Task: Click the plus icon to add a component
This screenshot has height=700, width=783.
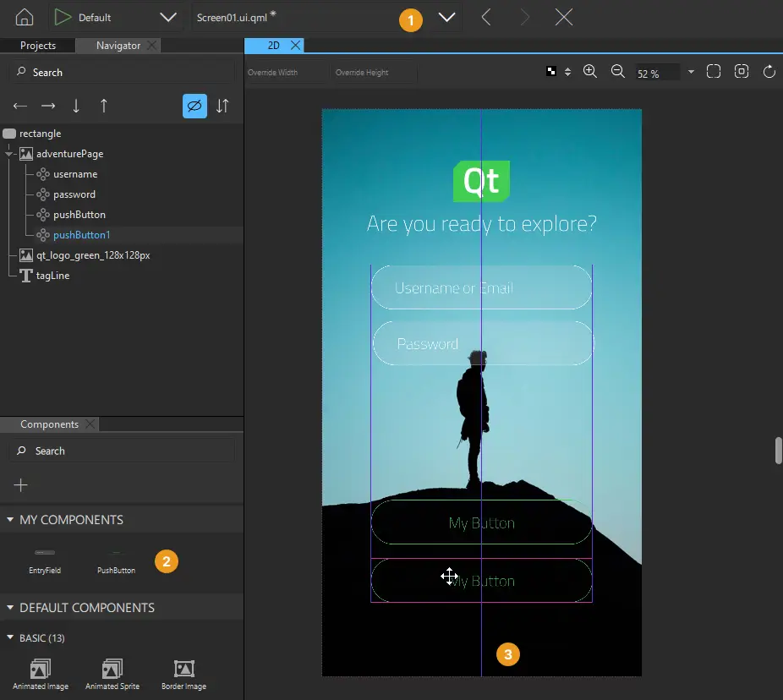Action: tap(20, 485)
